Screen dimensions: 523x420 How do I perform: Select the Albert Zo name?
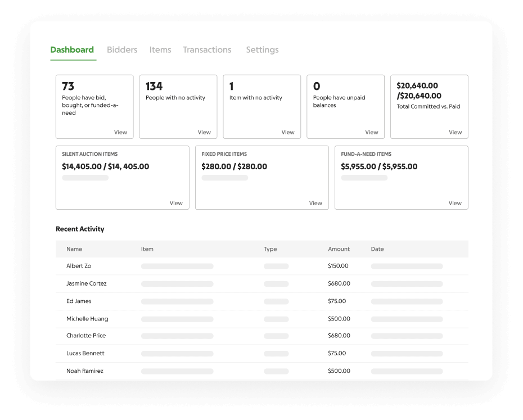[79, 266]
